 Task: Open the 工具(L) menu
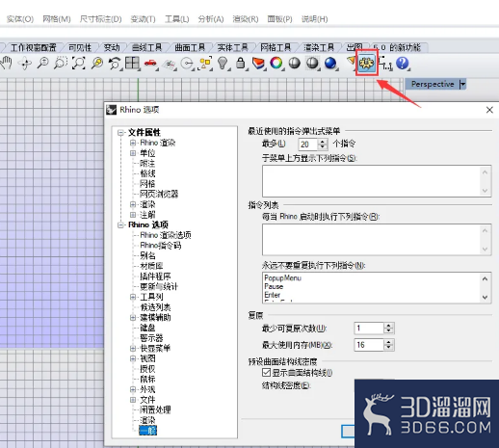(177, 19)
